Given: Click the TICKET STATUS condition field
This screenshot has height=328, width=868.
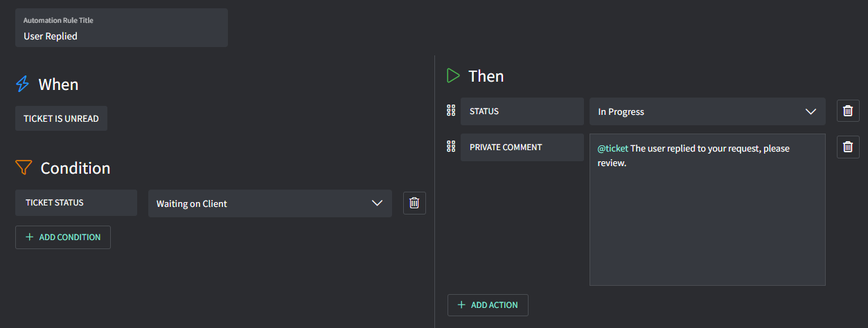Looking at the screenshot, I should pyautogui.click(x=76, y=203).
